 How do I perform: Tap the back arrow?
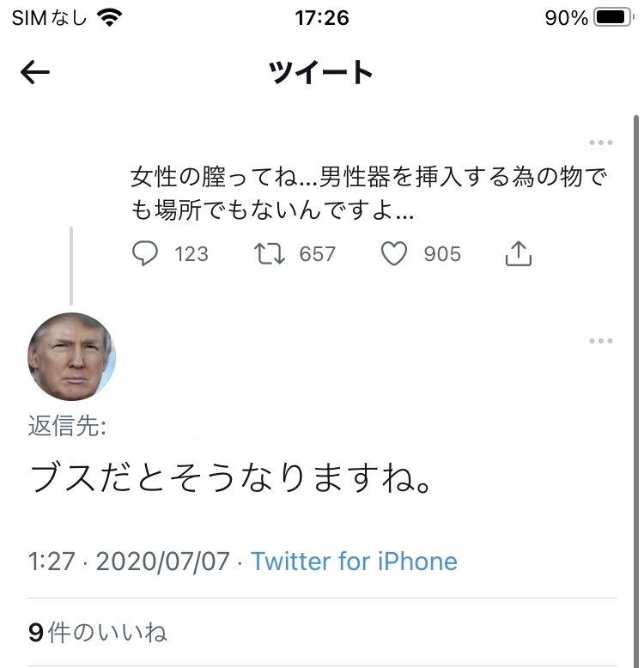[x=35, y=73]
